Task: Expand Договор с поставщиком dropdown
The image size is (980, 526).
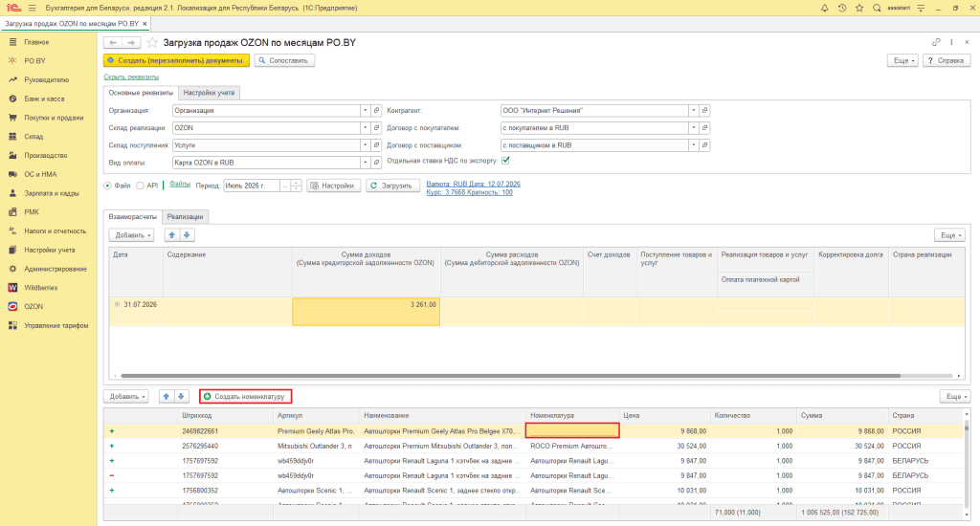Action: pyautogui.click(x=693, y=145)
